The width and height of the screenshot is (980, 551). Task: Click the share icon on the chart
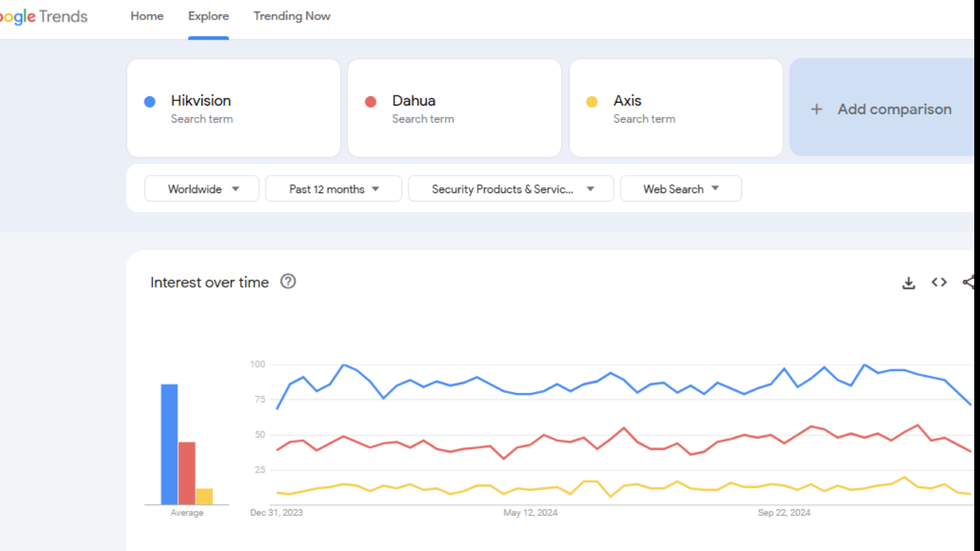tap(969, 282)
